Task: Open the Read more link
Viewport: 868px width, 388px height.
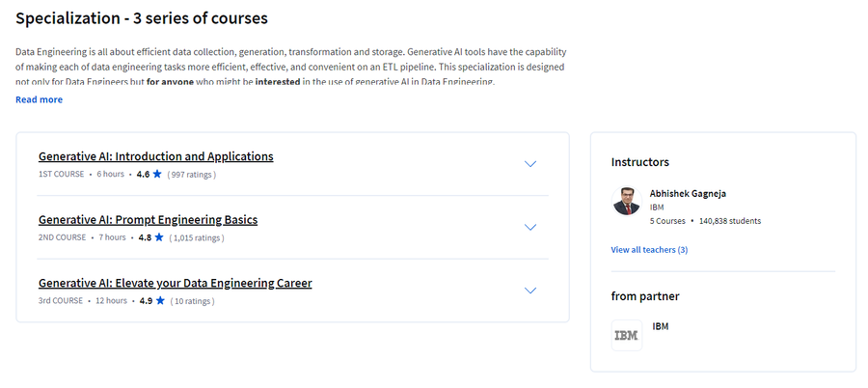Action: (39, 99)
